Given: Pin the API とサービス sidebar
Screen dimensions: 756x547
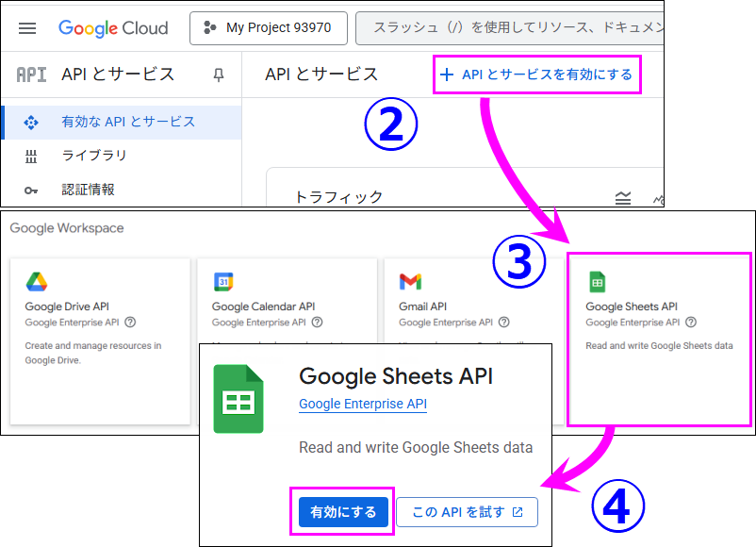Looking at the screenshot, I should [x=219, y=75].
